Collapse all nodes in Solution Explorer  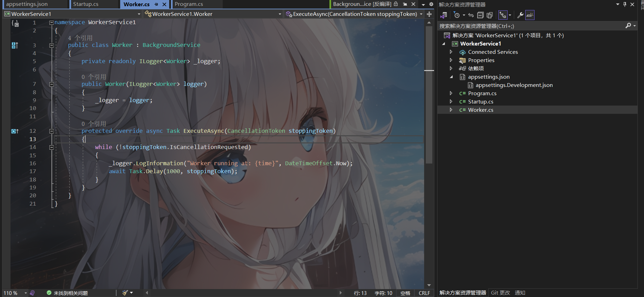pos(480,15)
